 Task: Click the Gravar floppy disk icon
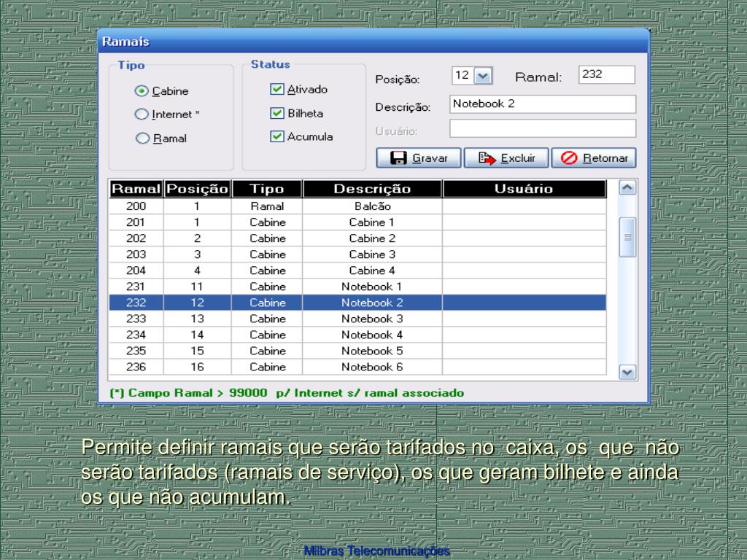(x=398, y=157)
